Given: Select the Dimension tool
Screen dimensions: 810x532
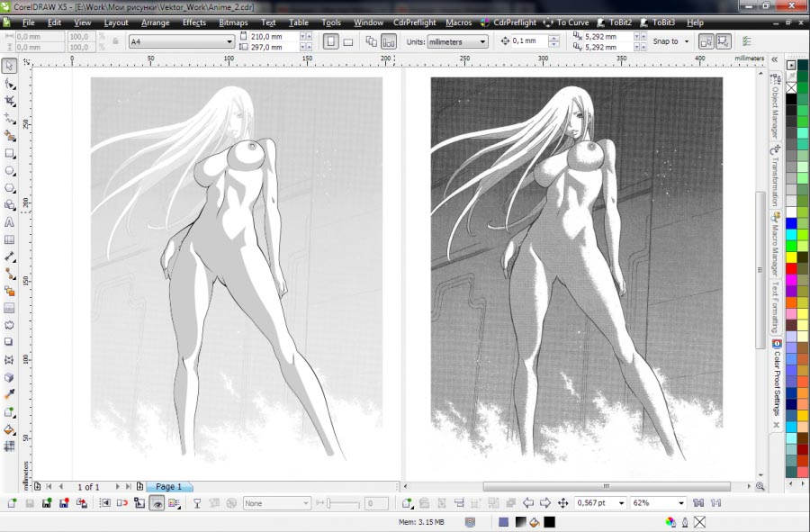Looking at the screenshot, I should click(x=9, y=257).
